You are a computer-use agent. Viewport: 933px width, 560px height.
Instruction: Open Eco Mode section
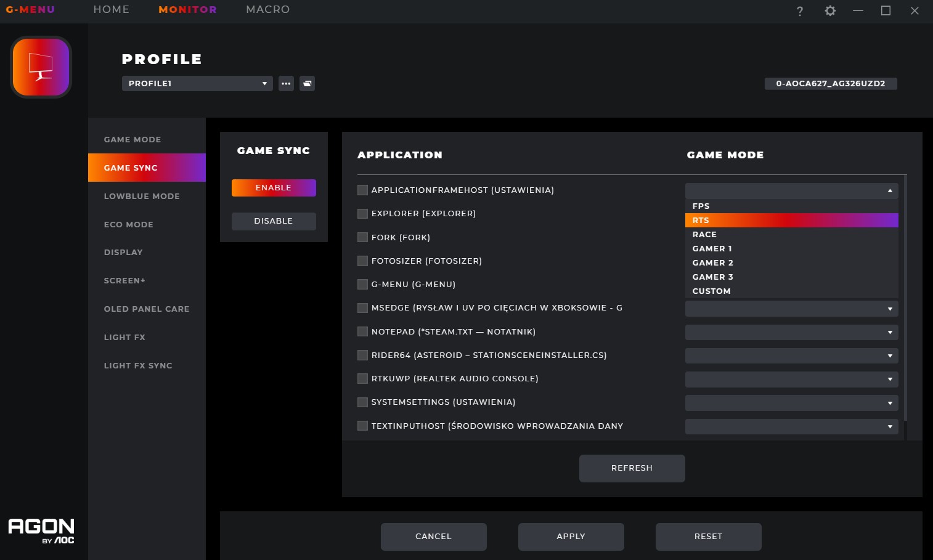(x=147, y=224)
